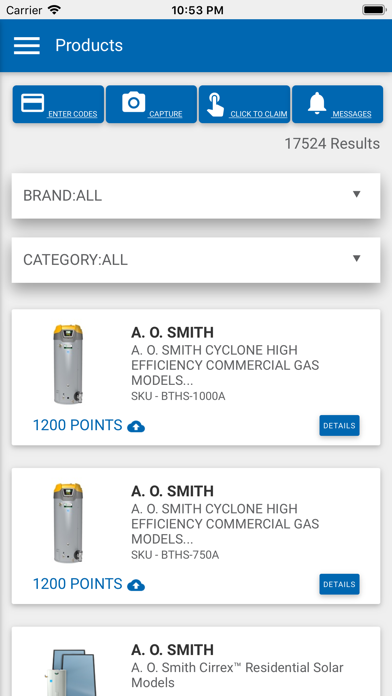Tap cloud upload icon for BTHS-750A

tap(136, 585)
